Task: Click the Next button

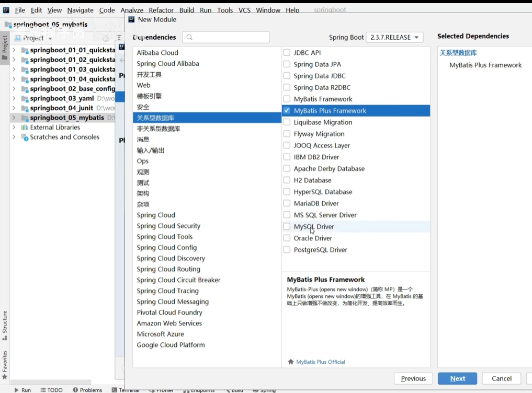Action: pos(457,378)
